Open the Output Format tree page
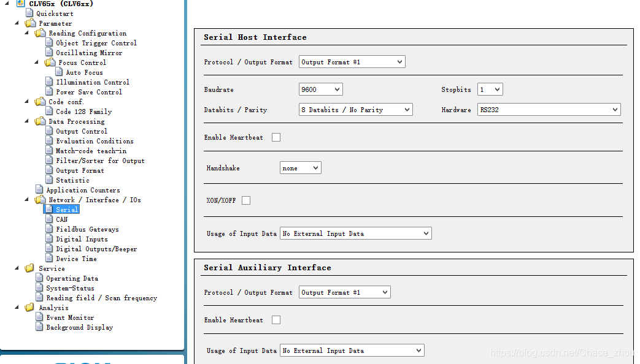The height and width of the screenshot is (364, 640). (x=80, y=170)
